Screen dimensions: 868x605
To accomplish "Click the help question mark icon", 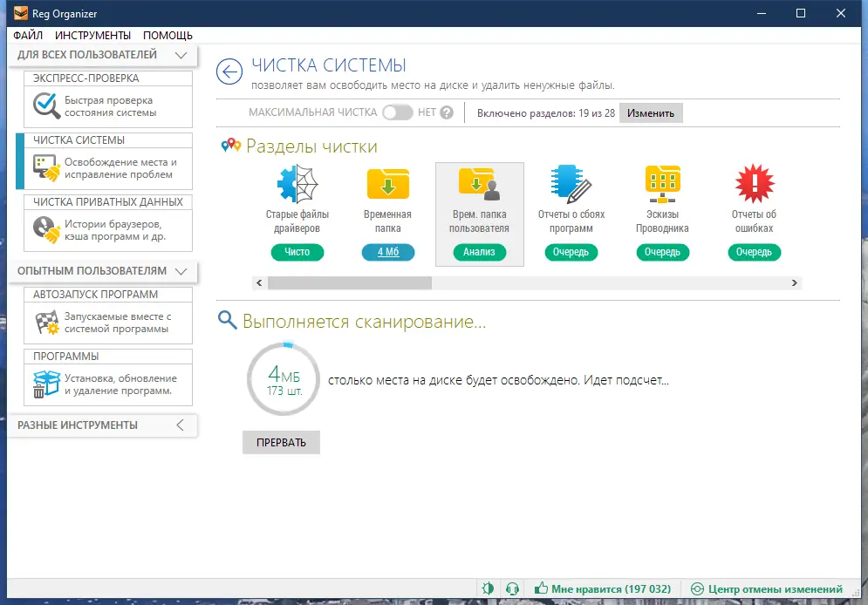I will click(446, 112).
